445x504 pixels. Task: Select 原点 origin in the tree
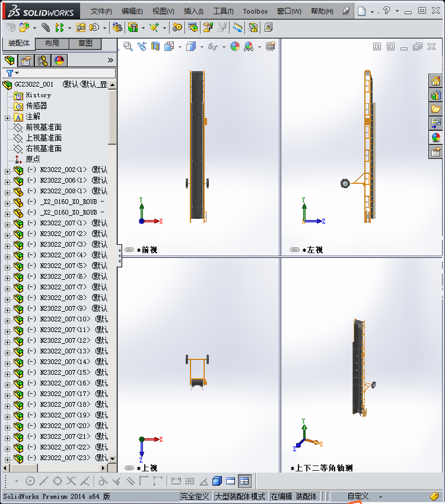point(33,159)
